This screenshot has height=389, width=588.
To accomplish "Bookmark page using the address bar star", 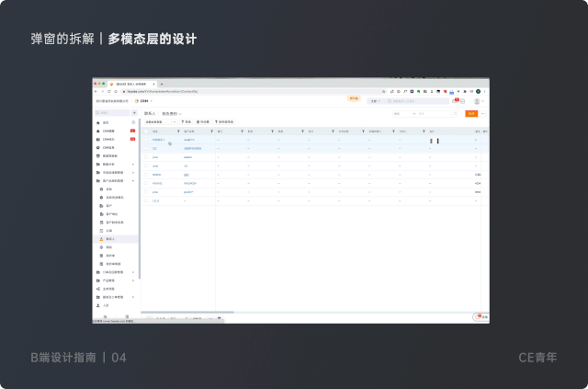I will (384, 91).
